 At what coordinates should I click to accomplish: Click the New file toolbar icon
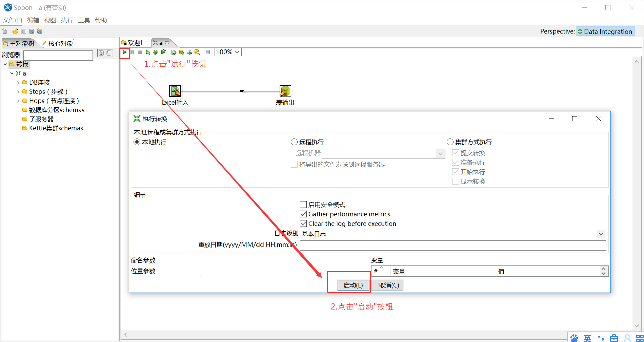tap(5, 31)
